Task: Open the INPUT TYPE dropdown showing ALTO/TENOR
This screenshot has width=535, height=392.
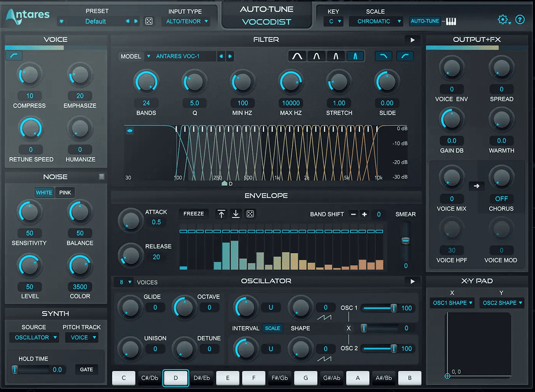Action: [x=187, y=21]
